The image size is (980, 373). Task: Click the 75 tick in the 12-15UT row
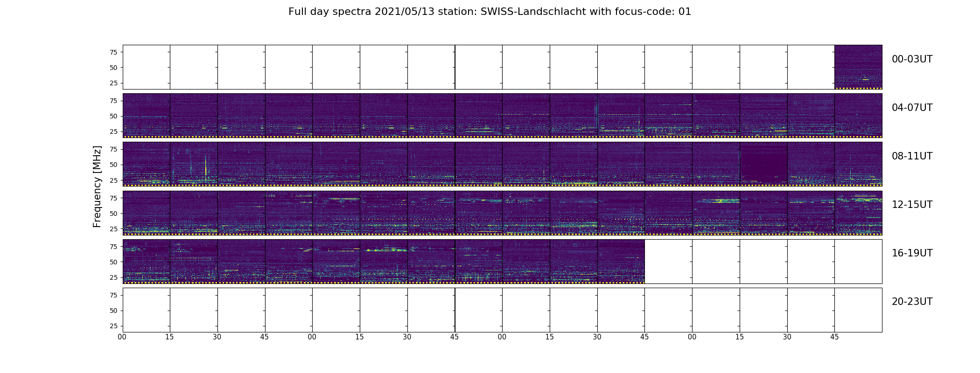point(113,198)
